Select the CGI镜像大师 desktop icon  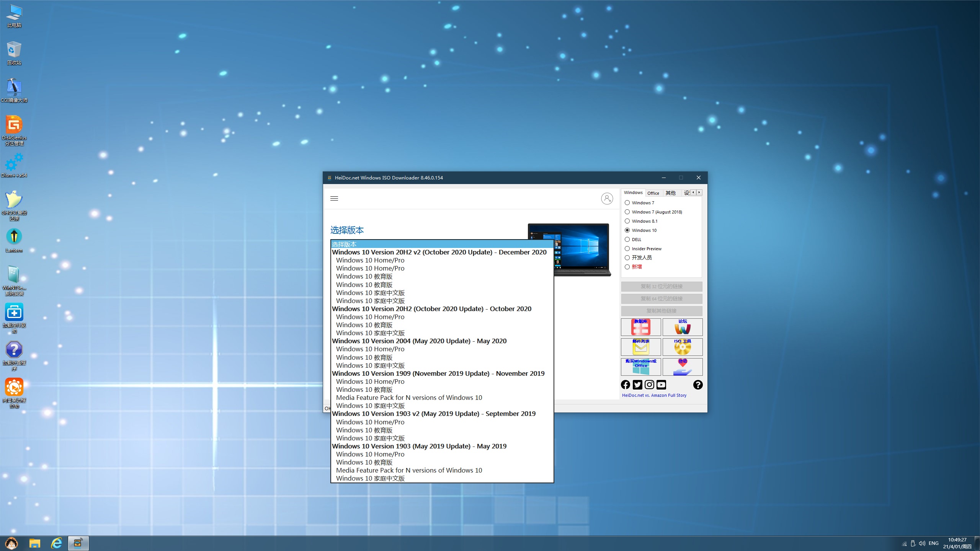14,91
